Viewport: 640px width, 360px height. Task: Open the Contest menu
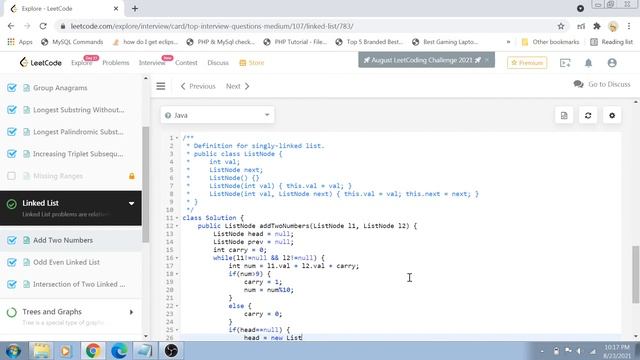click(186, 62)
